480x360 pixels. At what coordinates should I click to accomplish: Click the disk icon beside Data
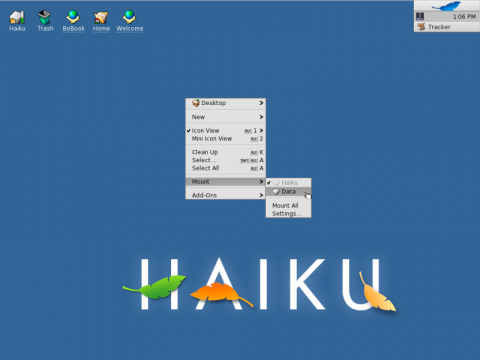coord(276,192)
